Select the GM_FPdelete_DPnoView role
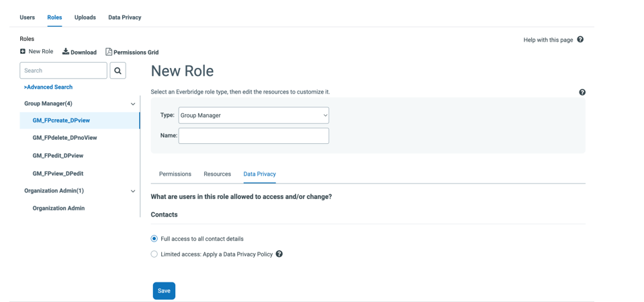644x302 pixels. pos(64,138)
